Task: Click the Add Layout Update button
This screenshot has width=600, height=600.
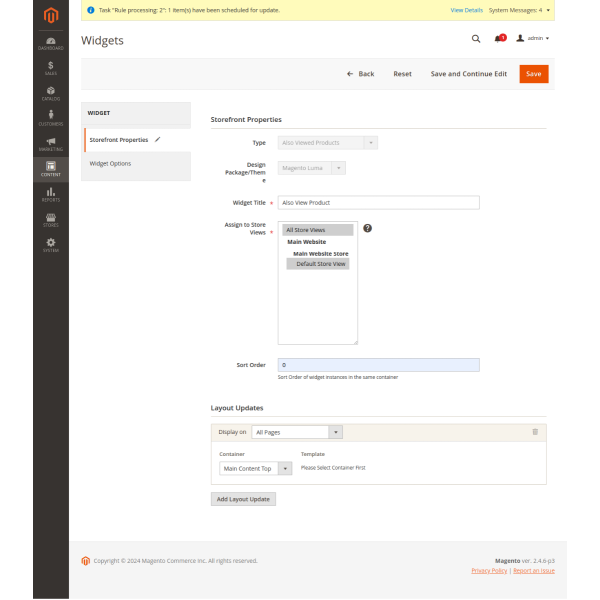Action: click(x=243, y=499)
